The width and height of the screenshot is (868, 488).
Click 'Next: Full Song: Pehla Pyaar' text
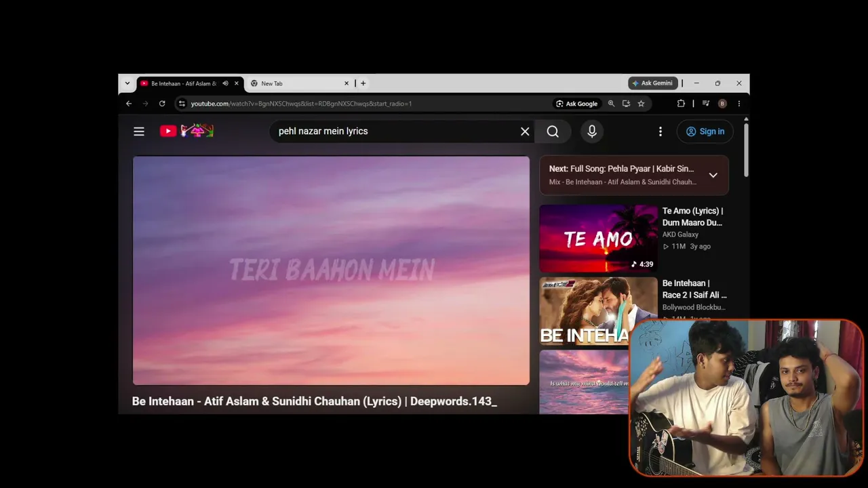(621, 169)
